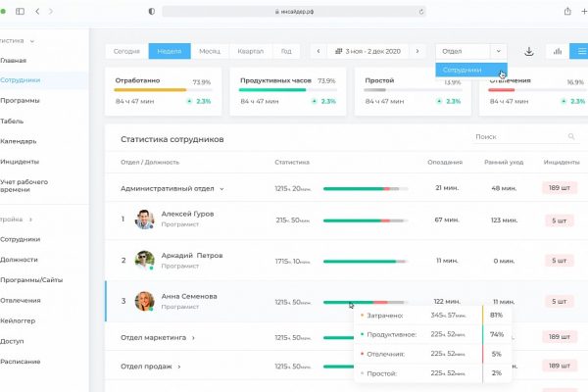The width and height of the screenshot is (588, 392).
Task: Sort by the Ранний уход column header
Action: [504, 162]
